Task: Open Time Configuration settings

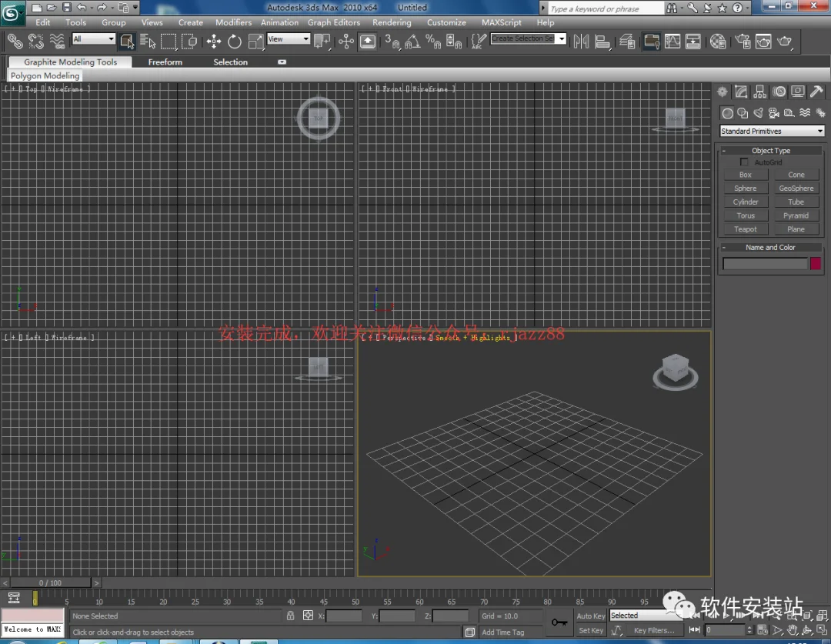Action: coord(762,629)
